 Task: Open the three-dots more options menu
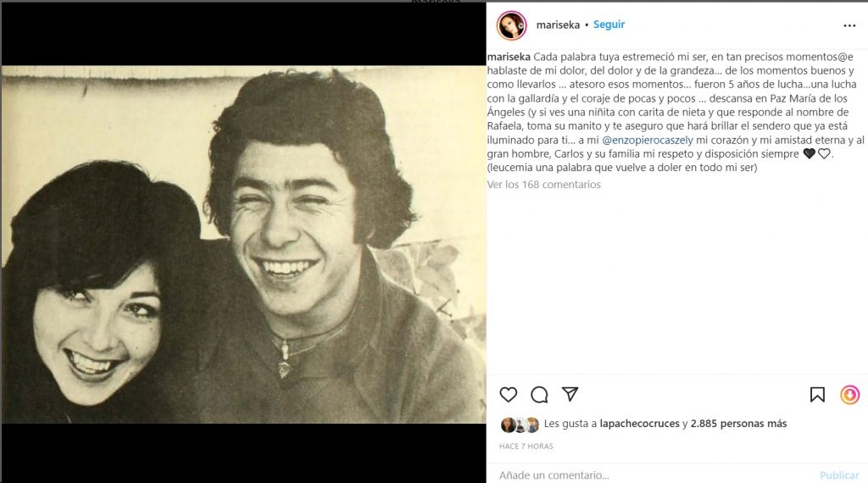pos(849,25)
